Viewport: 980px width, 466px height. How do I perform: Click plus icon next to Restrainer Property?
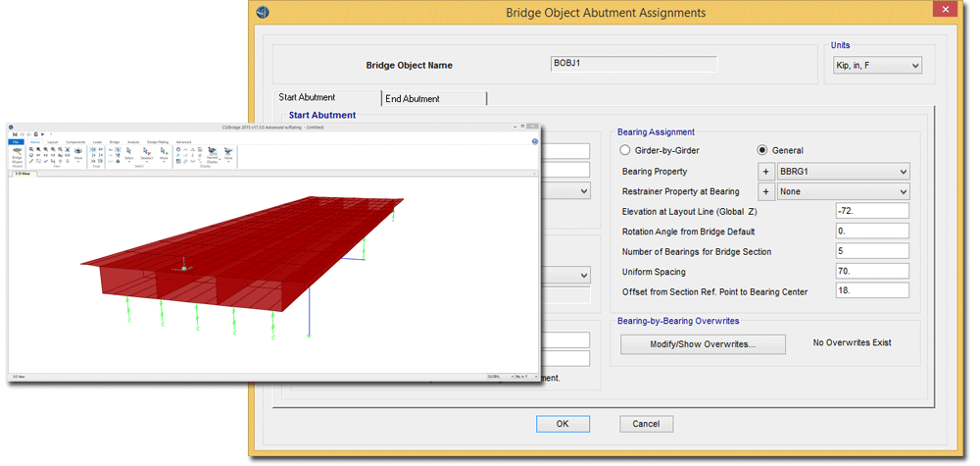pyautogui.click(x=766, y=191)
